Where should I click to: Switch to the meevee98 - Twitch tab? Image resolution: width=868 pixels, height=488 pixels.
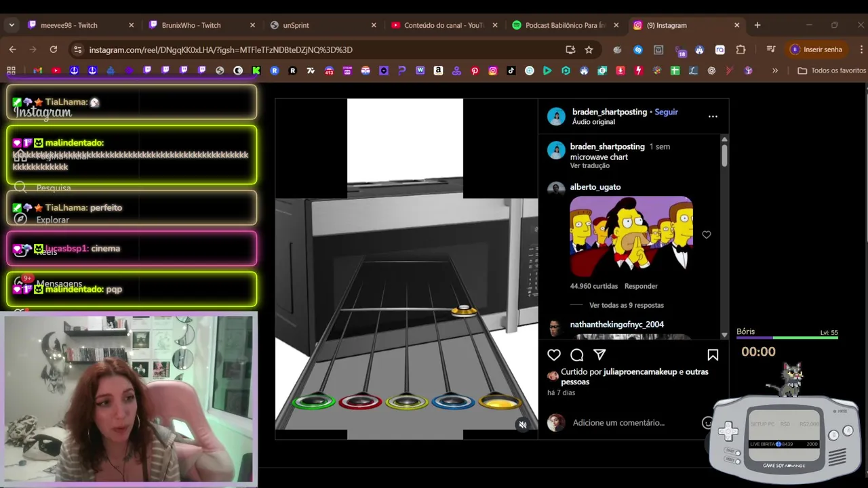click(x=81, y=25)
